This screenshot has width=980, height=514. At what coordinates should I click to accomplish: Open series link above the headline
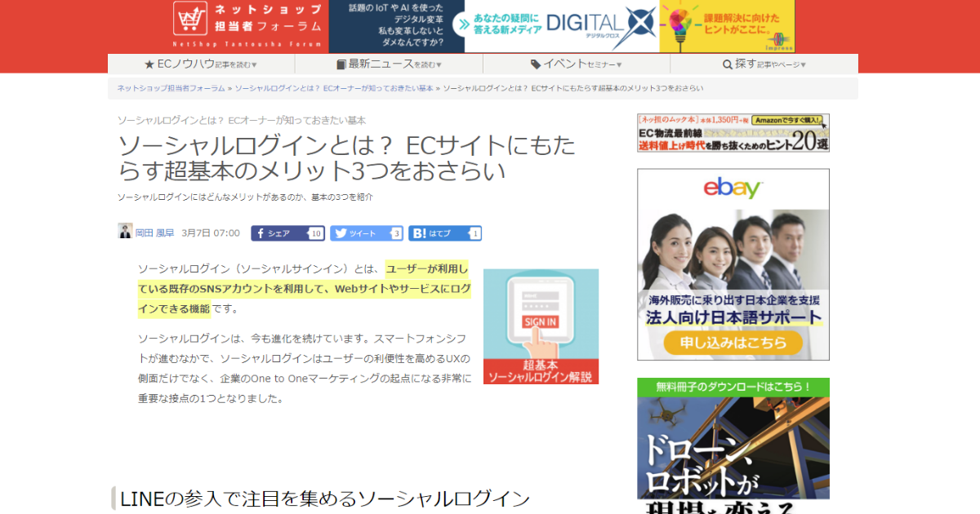pyautogui.click(x=242, y=120)
